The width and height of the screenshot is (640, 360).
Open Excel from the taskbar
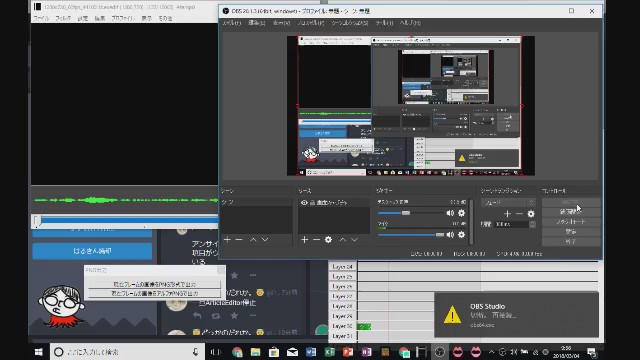tap(329, 352)
